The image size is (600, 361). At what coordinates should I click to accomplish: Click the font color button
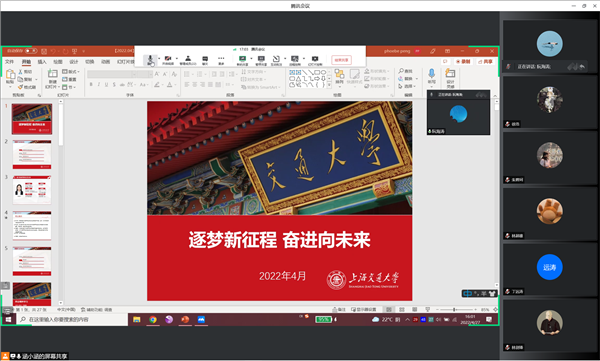point(170,85)
